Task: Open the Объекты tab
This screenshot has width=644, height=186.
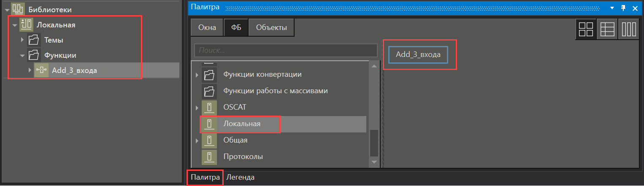Action: pos(271,28)
